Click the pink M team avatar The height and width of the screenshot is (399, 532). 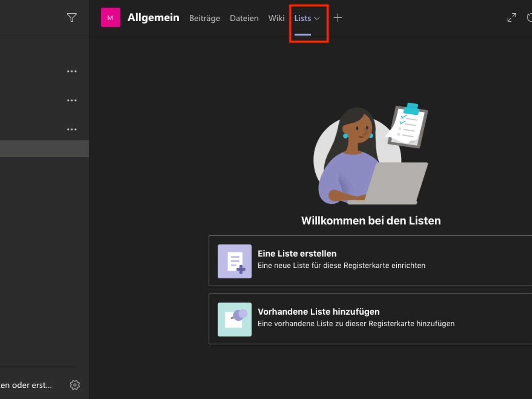pyautogui.click(x=110, y=17)
